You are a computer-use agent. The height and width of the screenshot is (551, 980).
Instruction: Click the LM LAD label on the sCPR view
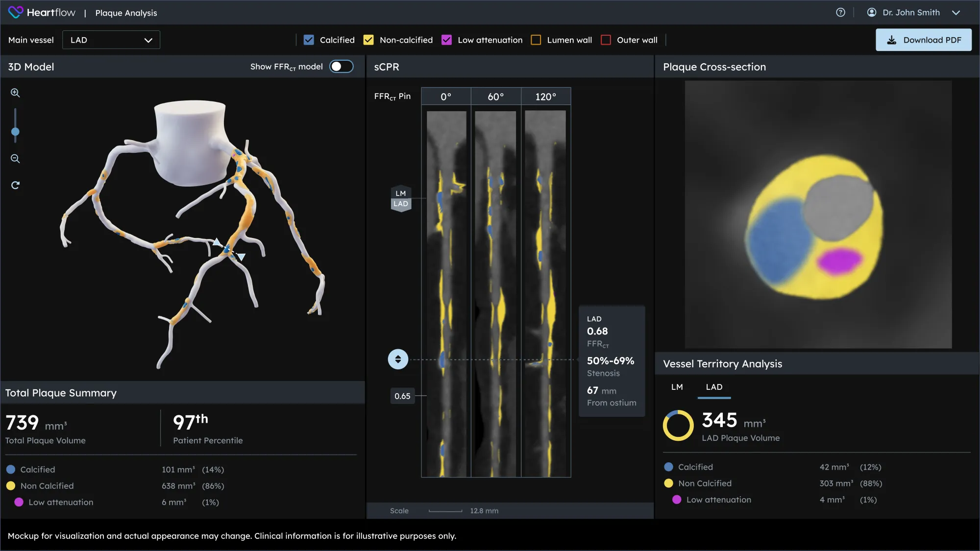click(401, 198)
